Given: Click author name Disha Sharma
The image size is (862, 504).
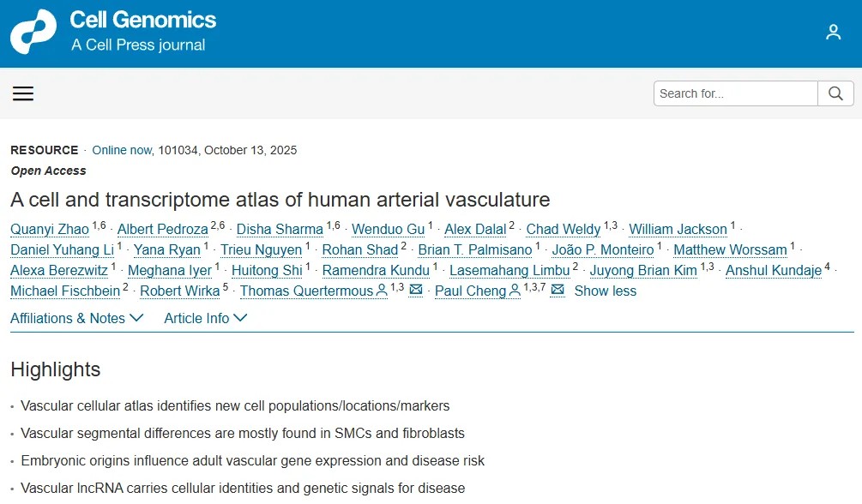Looking at the screenshot, I should pyautogui.click(x=280, y=229).
